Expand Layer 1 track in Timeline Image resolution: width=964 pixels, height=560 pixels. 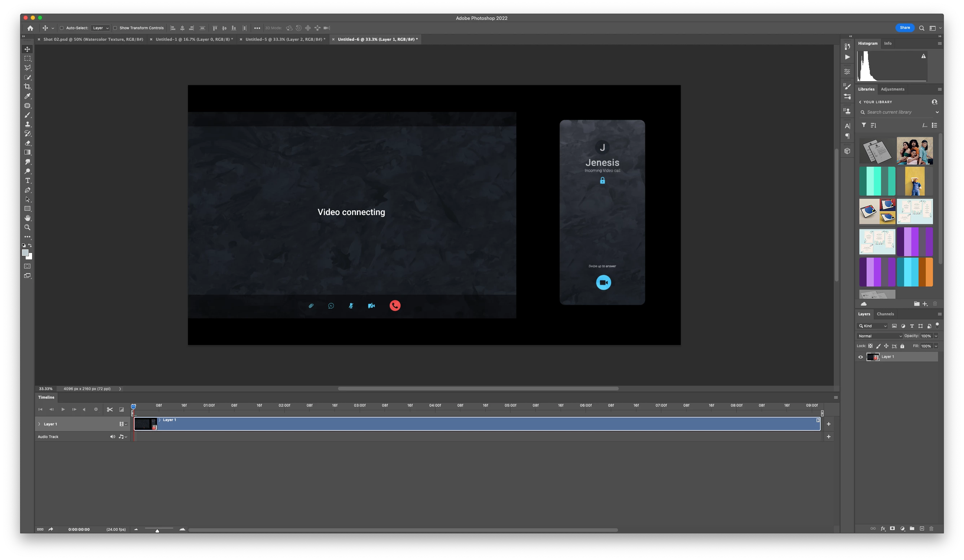point(39,424)
